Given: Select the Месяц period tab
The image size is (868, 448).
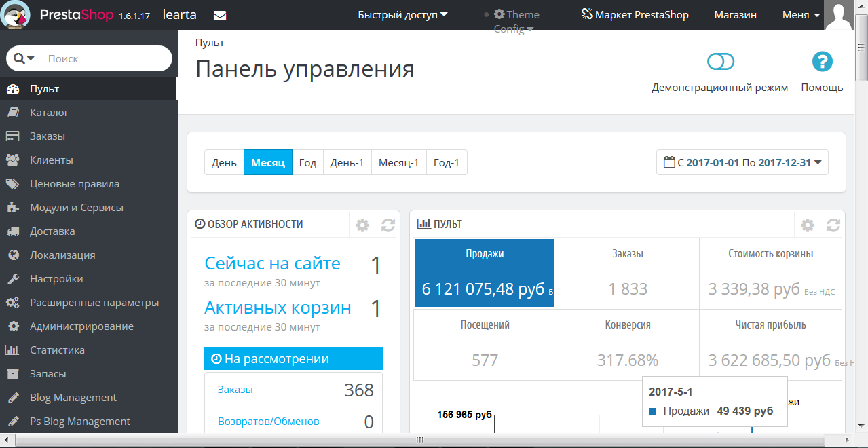Looking at the screenshot, I should 268,162.
